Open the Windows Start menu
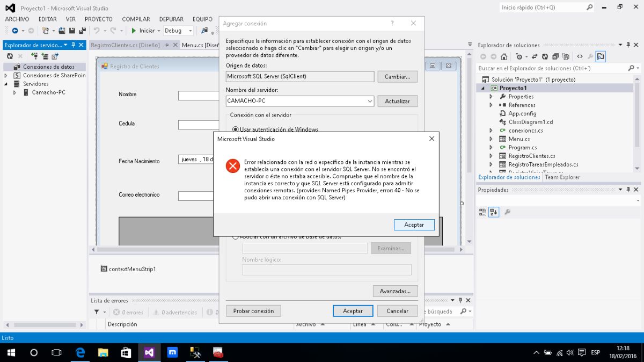 coord(11,353)
